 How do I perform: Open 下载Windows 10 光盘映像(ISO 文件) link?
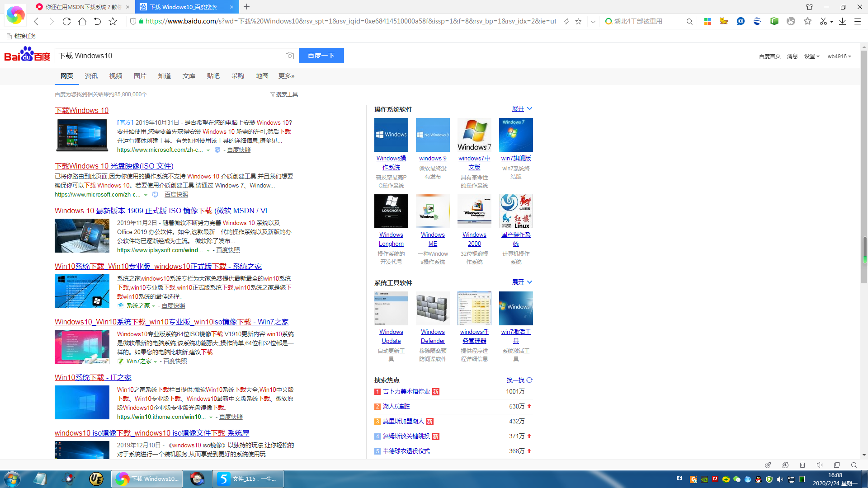click(114, 166)
